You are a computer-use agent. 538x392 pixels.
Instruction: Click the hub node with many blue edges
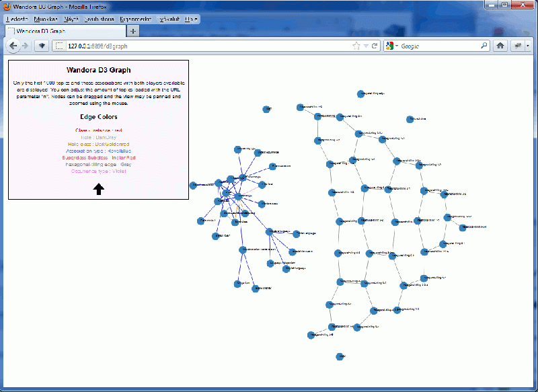[x=237, y=196]
